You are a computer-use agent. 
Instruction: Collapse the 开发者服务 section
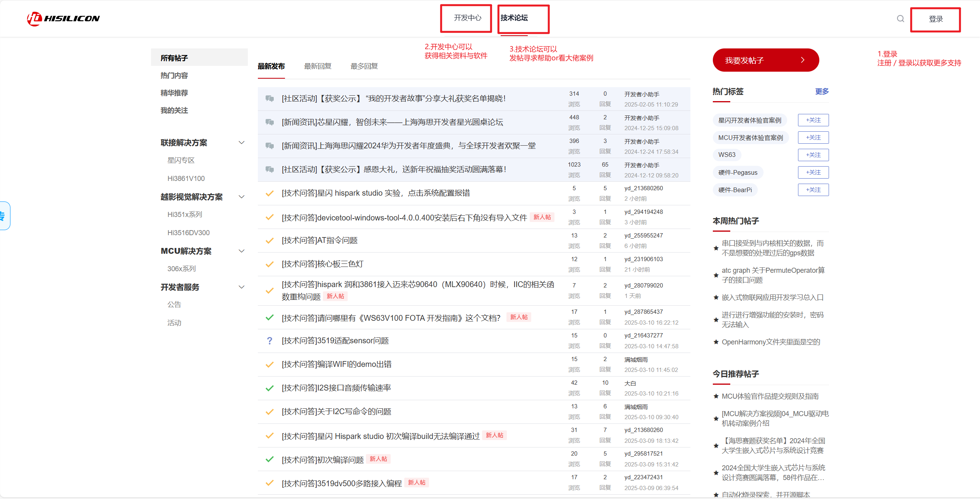point(242,287)
